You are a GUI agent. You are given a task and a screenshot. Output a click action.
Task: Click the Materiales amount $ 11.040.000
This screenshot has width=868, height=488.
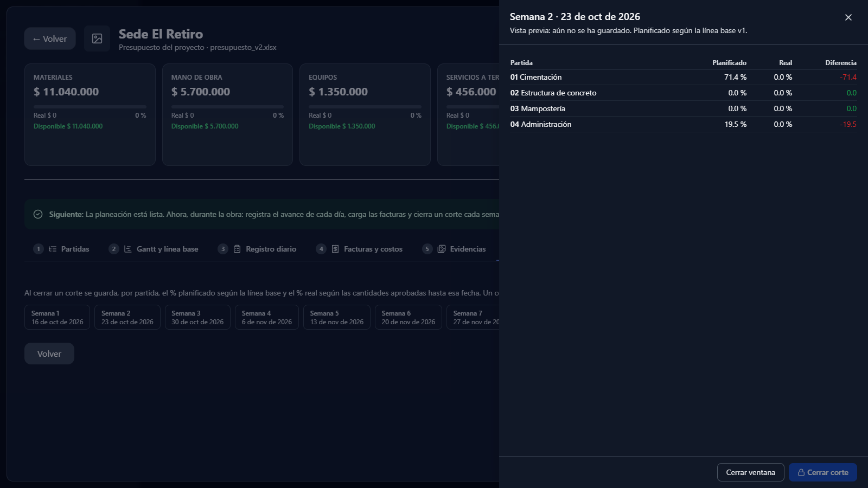click(66, 92)
